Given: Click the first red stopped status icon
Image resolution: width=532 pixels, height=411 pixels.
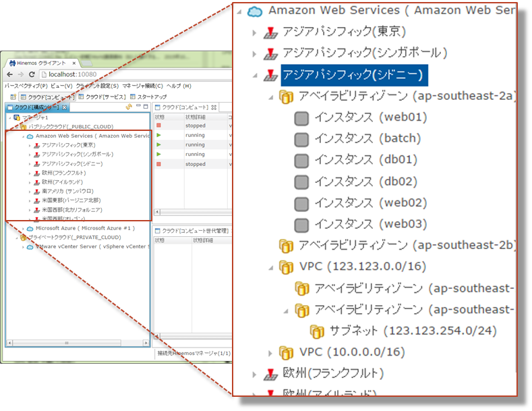Looking at the screenshot, I should click(x=158, y=126).
